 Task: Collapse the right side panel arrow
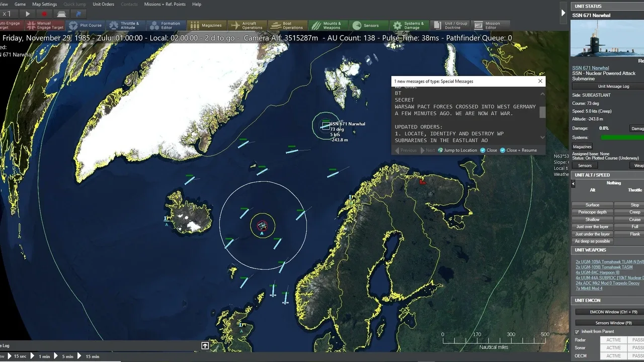tap(563, 13)
